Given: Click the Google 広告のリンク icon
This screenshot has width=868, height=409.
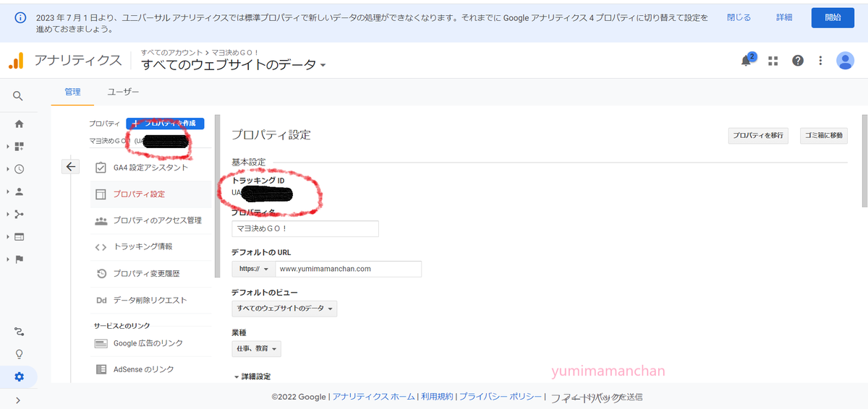Looking at the screenshot, I should [x=101, y=343].
